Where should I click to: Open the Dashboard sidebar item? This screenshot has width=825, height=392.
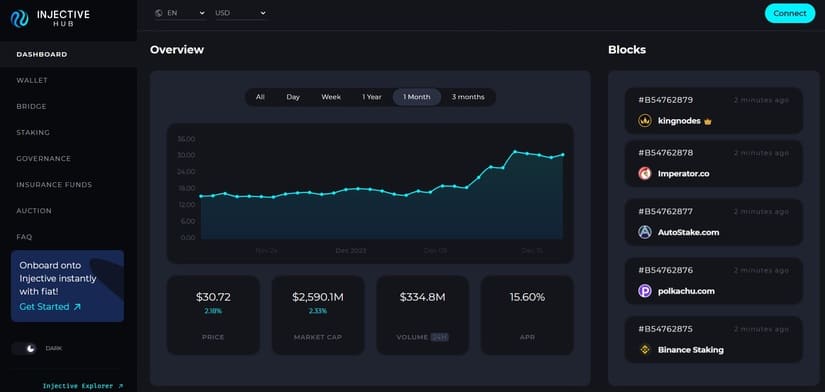(68, 54)
